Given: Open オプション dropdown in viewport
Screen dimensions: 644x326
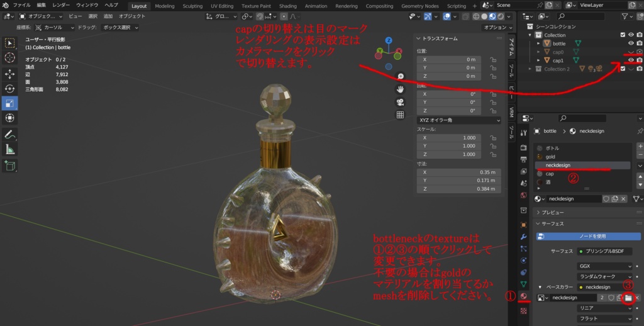Looking at the screenshot, I should (497, 28).
